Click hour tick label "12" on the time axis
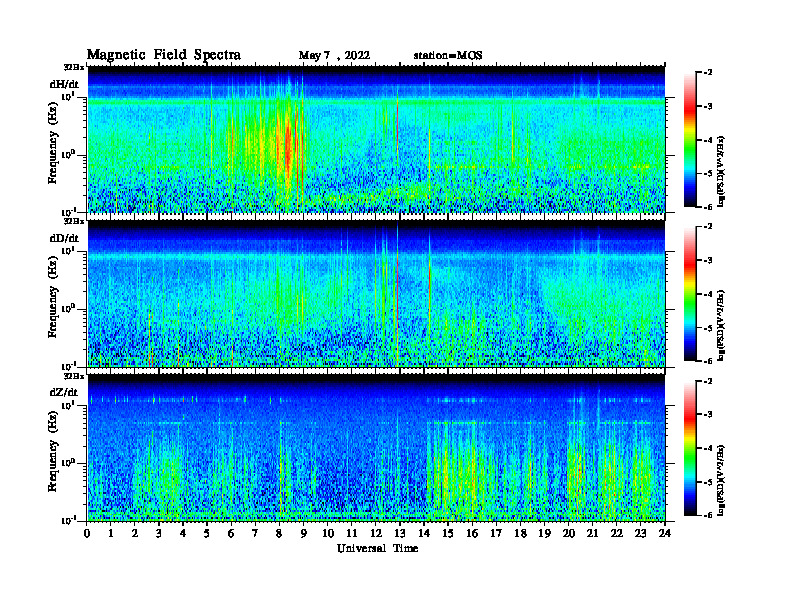This screenshot has height=612, width=792. [376, 534]
